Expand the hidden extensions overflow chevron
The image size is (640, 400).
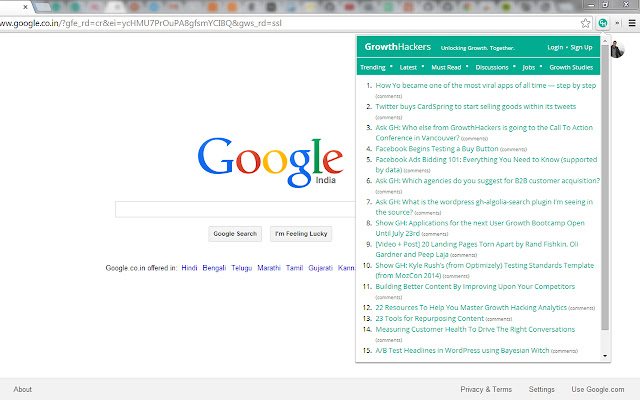618,21
